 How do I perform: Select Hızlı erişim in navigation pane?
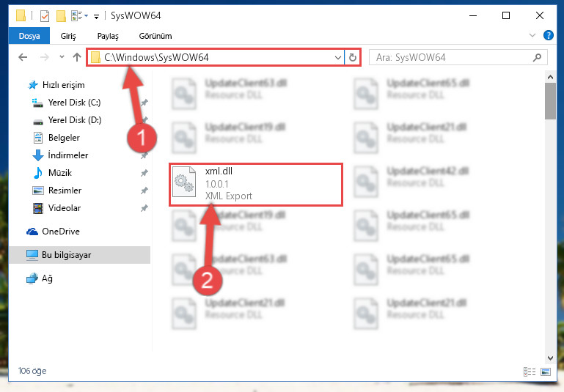[63, 85]
